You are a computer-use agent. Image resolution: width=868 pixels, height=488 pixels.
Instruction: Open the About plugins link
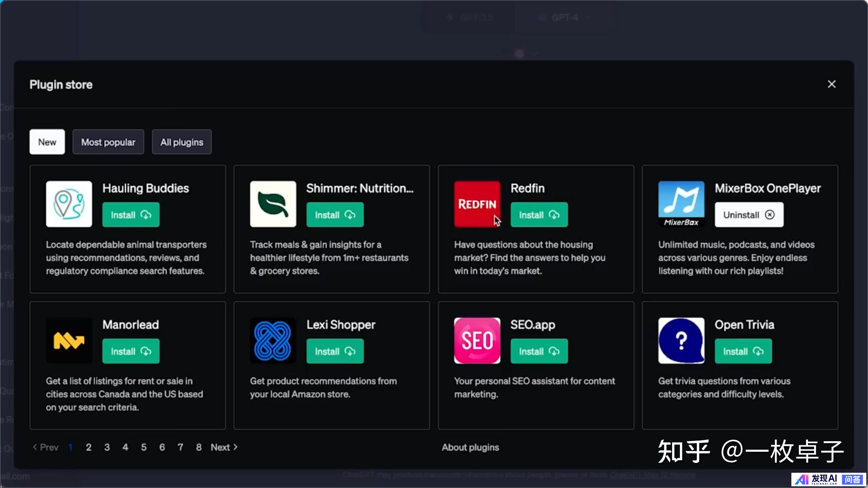(470, 447)
